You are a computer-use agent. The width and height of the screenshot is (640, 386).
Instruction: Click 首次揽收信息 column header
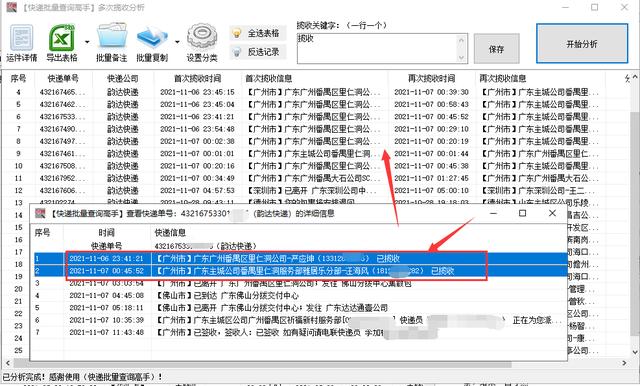(x=268, y=78)
